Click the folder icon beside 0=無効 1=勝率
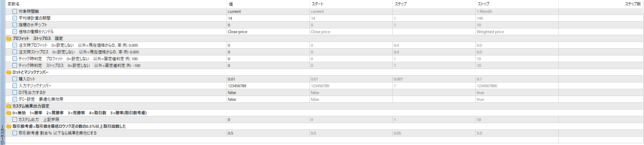 click(x=9, y=113)
